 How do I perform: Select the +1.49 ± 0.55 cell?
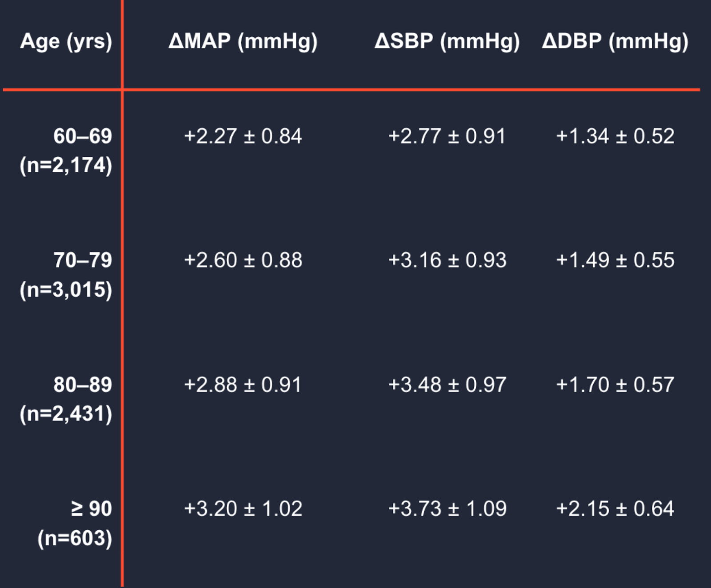[x=615, y=260]
